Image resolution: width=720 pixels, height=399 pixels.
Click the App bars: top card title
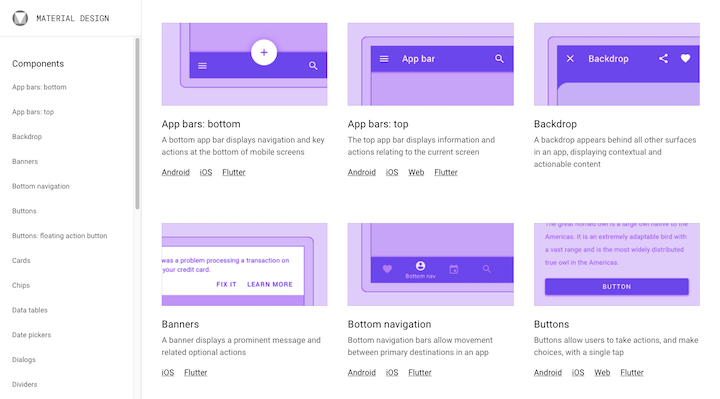378,124
